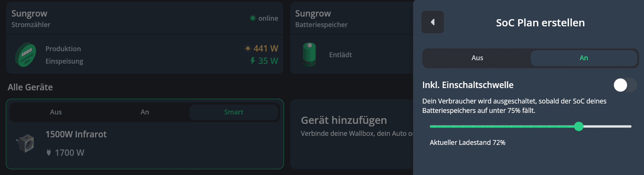Set 1500W Infrarot device to Aus
This screenshot has height=175, width=644.
pos(56,112)
